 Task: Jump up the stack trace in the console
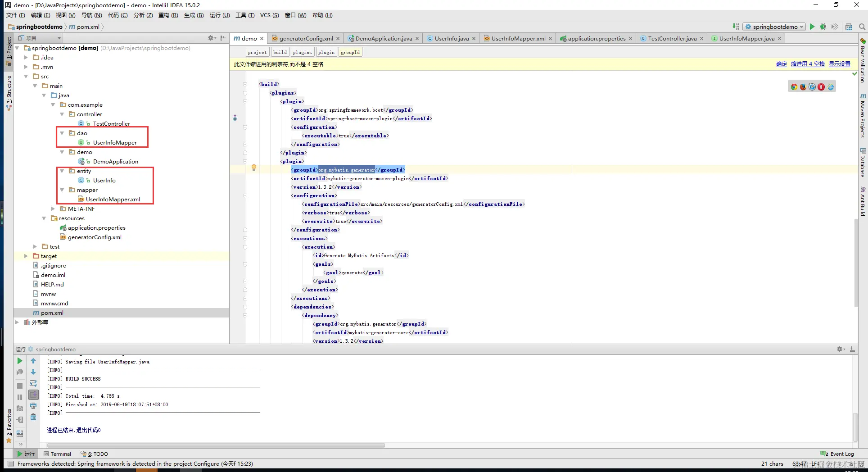(33, 361)
